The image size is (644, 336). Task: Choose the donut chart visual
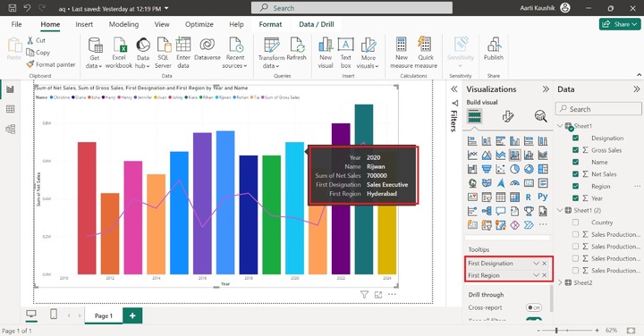[x=529, y=169]
